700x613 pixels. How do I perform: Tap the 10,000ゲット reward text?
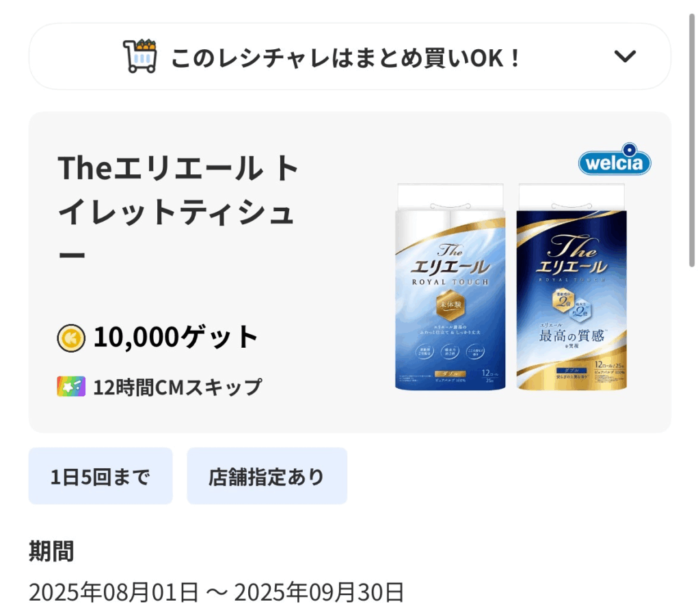click(176, 337)
